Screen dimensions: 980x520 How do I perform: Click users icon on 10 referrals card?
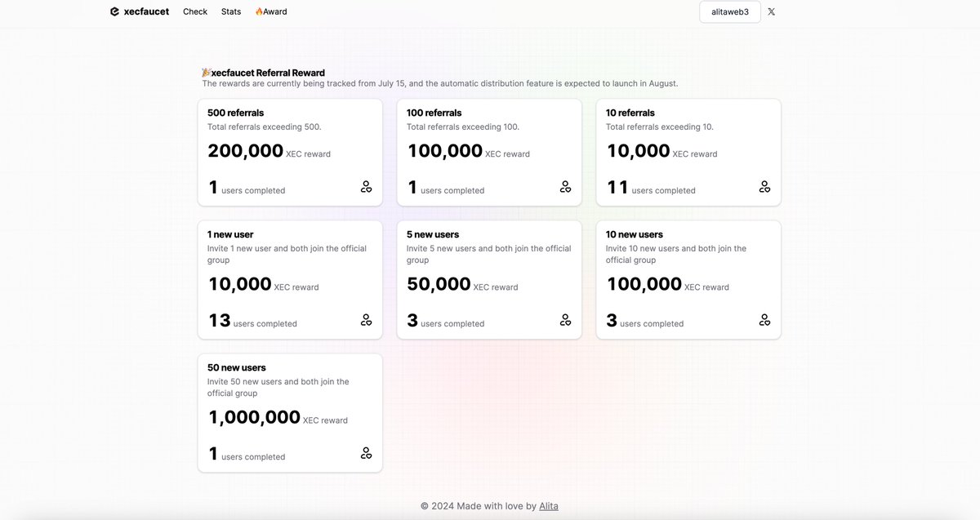(x=764, y=187)
